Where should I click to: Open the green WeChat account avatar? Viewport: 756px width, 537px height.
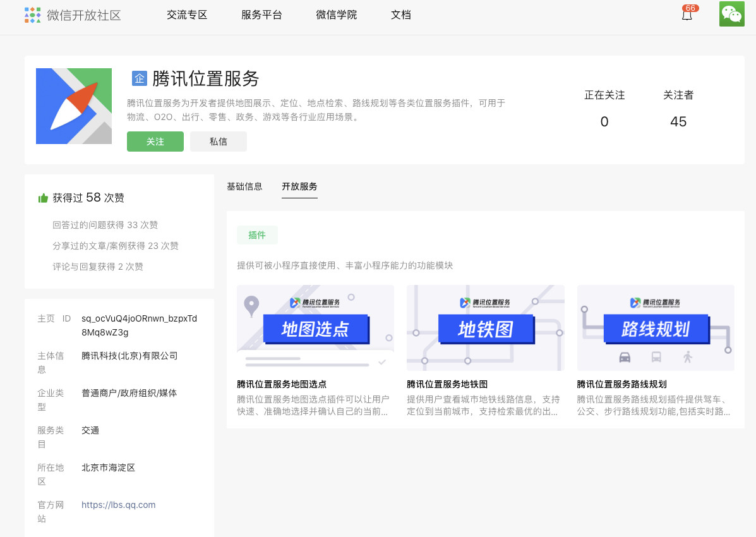[x=731, y=14]
